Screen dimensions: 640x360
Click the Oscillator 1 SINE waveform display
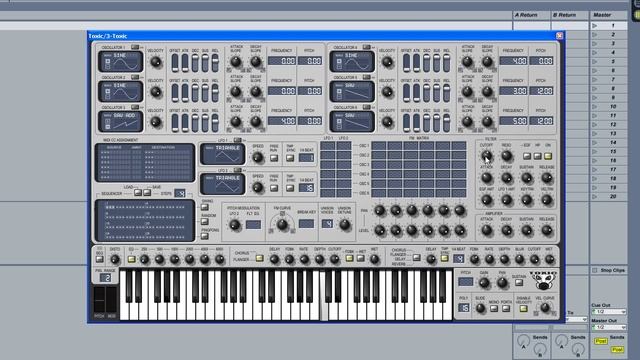pos(121,62)
